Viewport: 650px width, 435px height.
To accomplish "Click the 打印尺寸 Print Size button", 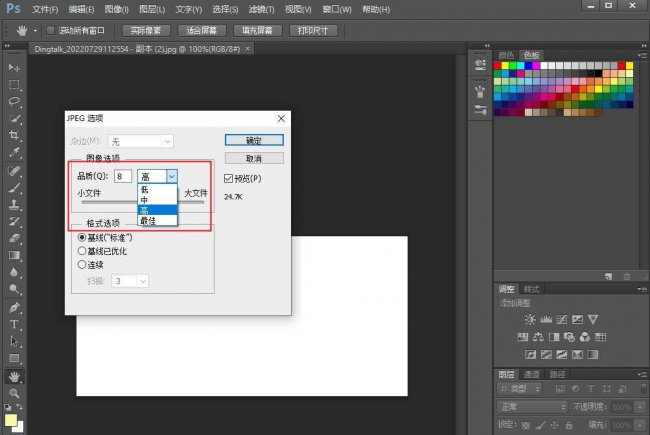I will pos(313,30).
